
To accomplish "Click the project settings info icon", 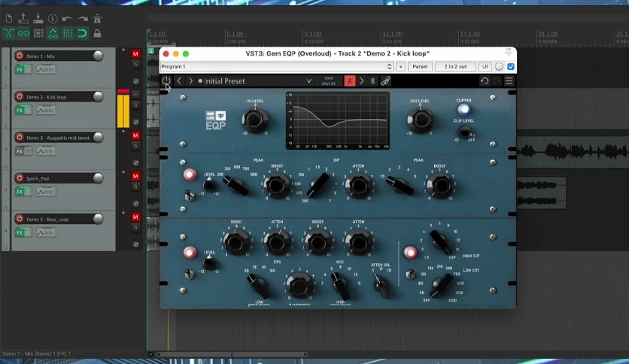I will tap(53, 19).
